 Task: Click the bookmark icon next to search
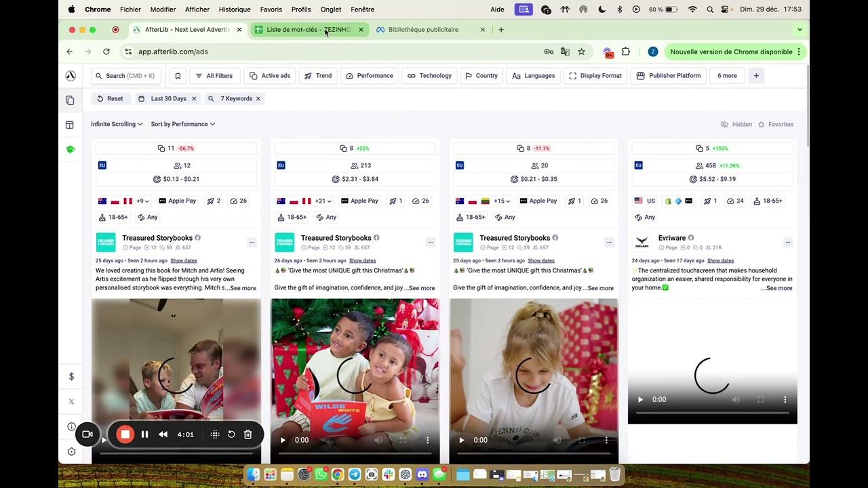tap(178, 76)
